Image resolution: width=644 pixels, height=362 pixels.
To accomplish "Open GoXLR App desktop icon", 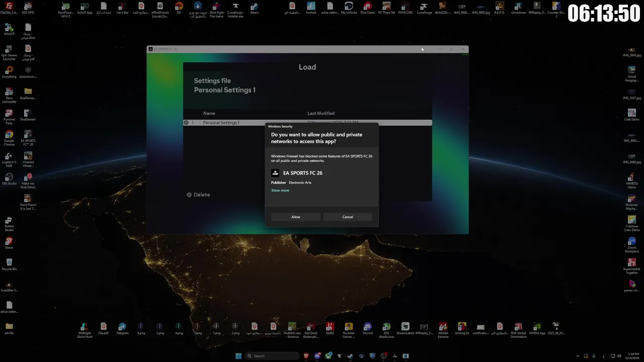I will pos(85,8).
